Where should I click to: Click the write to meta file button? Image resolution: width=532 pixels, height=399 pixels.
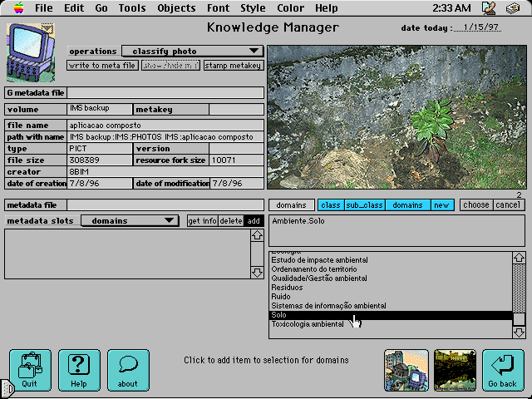click(x=102, y=66)
